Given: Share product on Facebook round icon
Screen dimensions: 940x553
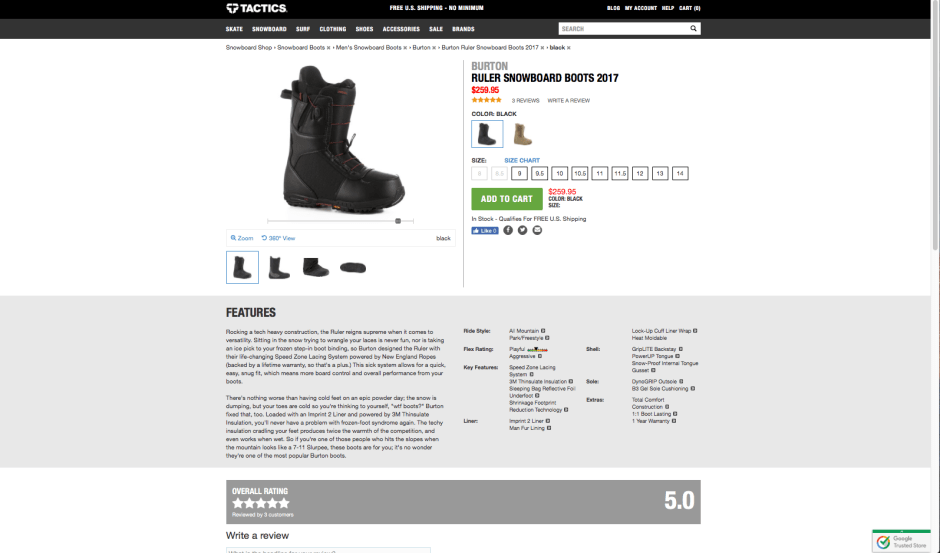Looking at the screenshot, I should 508,230.
